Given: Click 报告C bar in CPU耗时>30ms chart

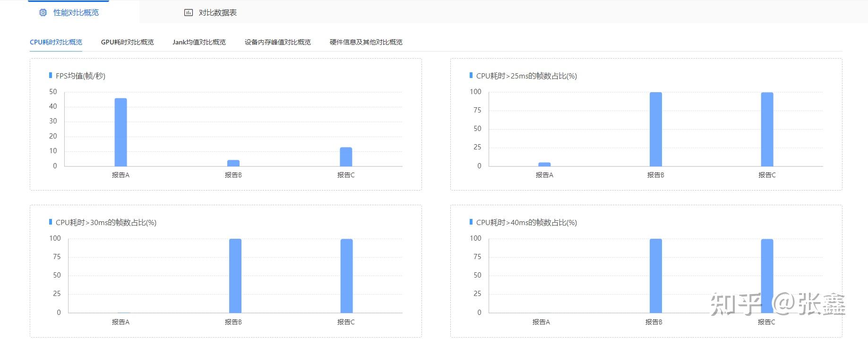Looking at the screenshot, I should [x=346, y=276].
